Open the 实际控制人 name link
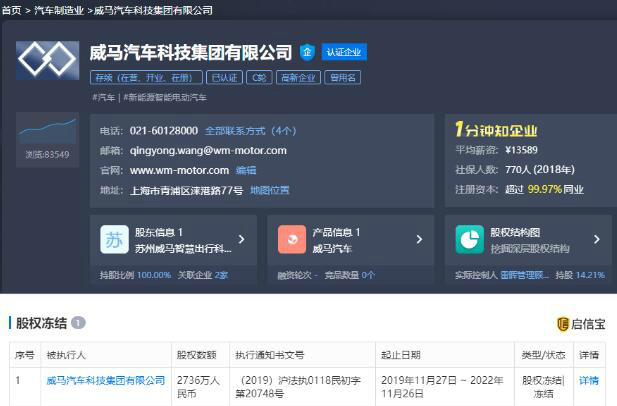This screenshot has height=406, width=617. [x=525, y=275]
